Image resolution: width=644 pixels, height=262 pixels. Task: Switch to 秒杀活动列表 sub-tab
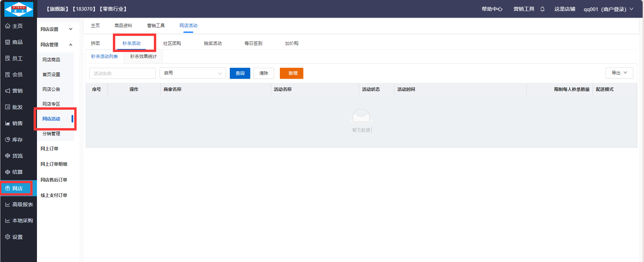point(104,56)
